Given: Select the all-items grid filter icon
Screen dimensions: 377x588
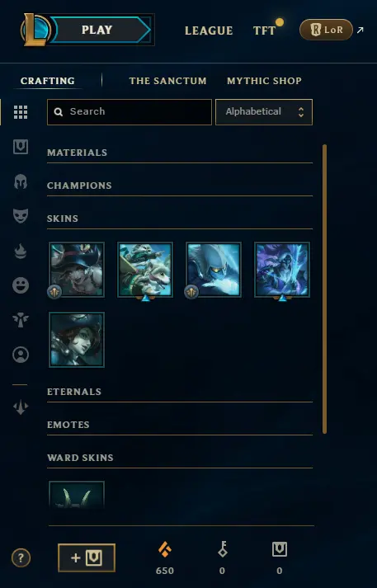Looking at the screenshot, I should coord(21,112).
